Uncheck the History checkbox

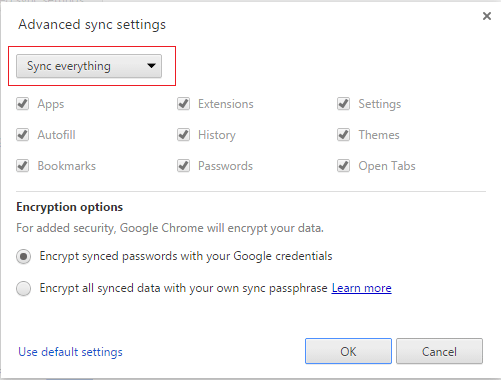click(x=183, y=135)
